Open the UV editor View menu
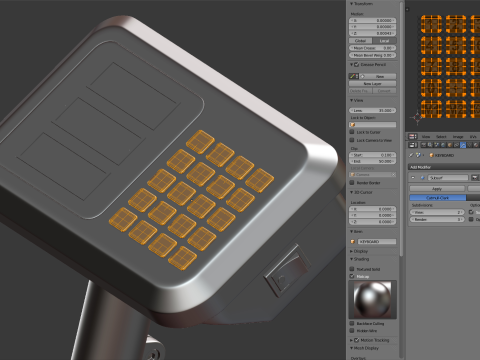This screenshot has width=480, height=360. pos(426,137)
